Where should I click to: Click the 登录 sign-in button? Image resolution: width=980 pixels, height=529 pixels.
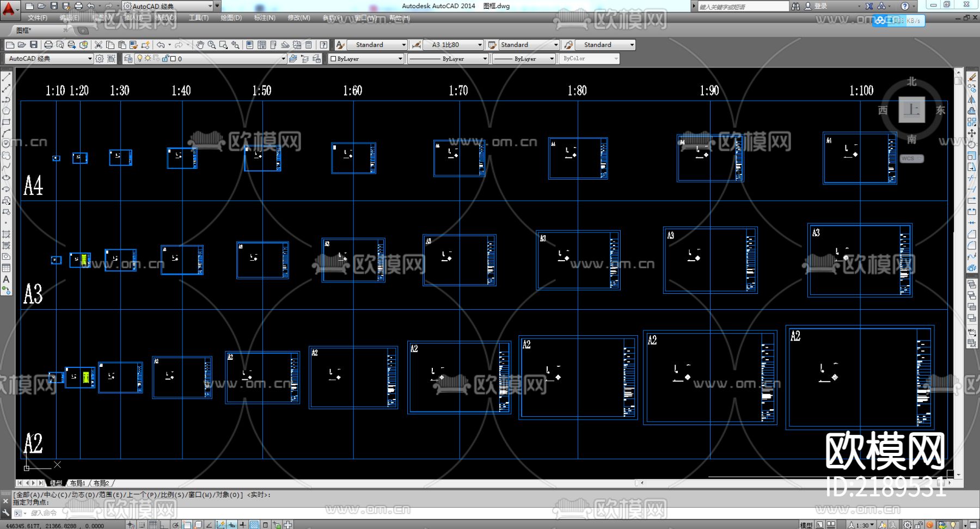[x=815, y=6]
